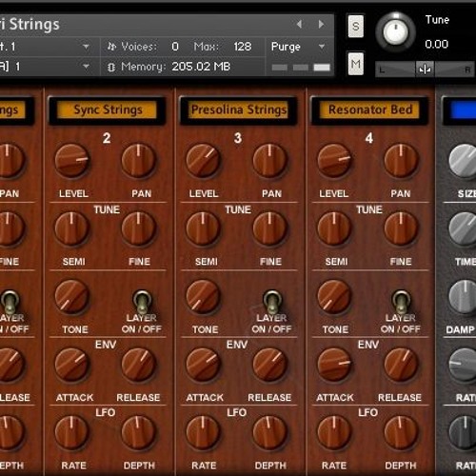Screen dimensions: 476x476
Task: Click layer 3 LFO DEPTH knob
Action: [x=269, y=432]
